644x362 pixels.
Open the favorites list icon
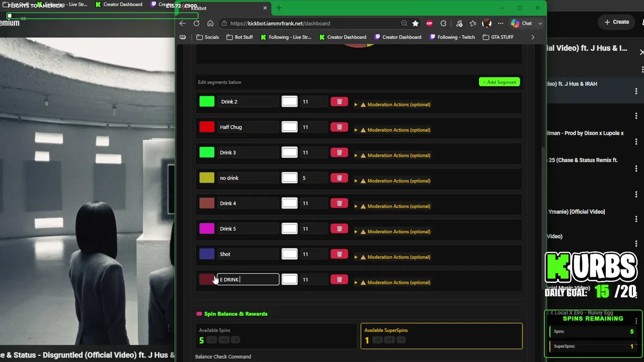[473, 23]
